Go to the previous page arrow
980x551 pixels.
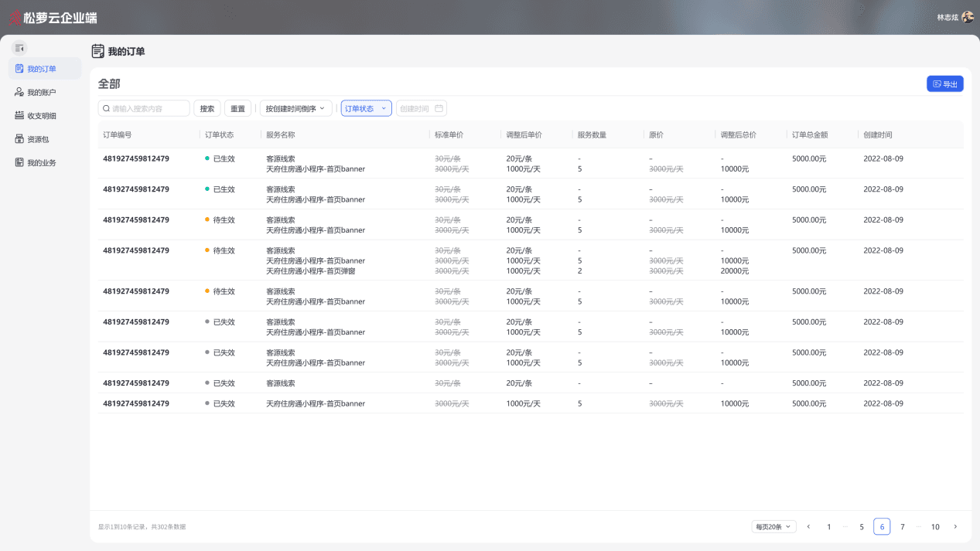pyautogui.click(x=808, y=527)
